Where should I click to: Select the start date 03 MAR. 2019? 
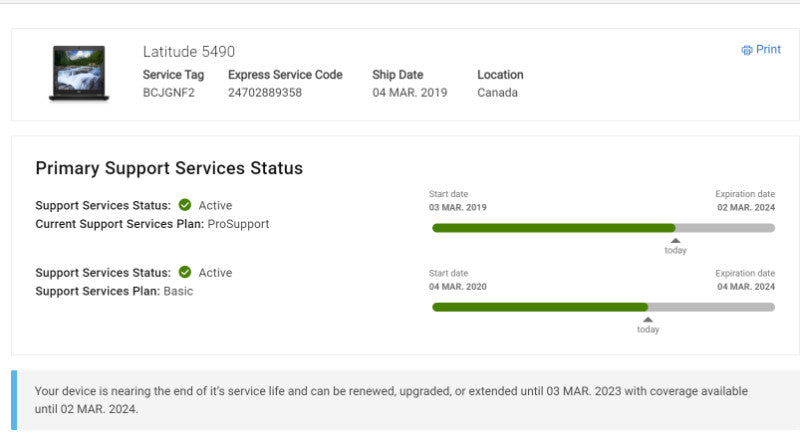pyautogui.click(x=458, y=207)
